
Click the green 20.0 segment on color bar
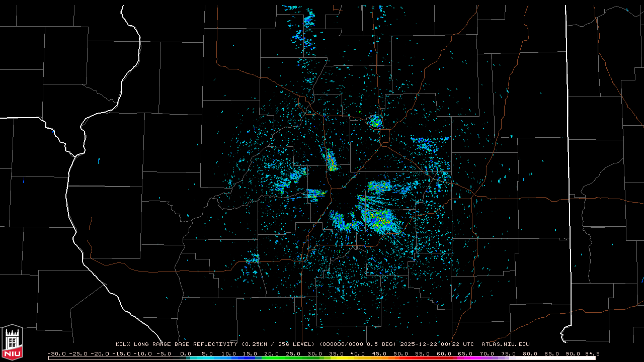pyautogui.click(x=272, y=358)
